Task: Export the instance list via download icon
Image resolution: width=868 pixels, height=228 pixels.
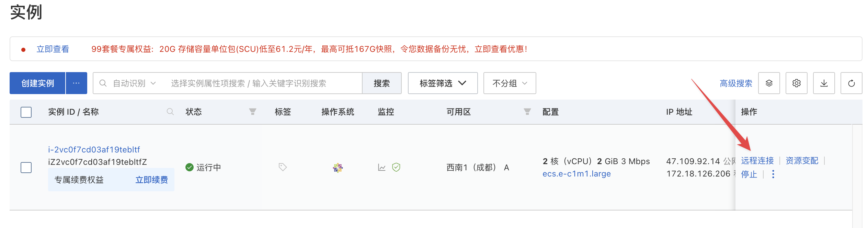Action: [x=824, y=83]
